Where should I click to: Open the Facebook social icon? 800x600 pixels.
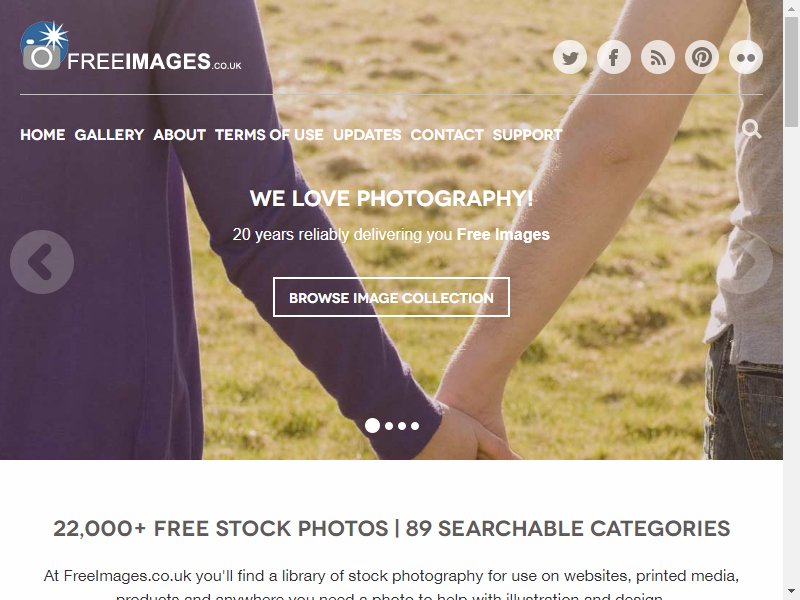[x=614, y=57]
